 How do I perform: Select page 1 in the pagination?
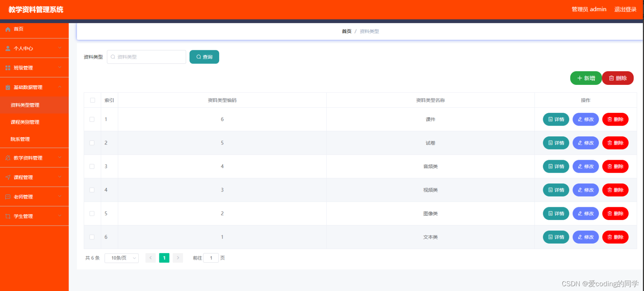coord(164,258)
